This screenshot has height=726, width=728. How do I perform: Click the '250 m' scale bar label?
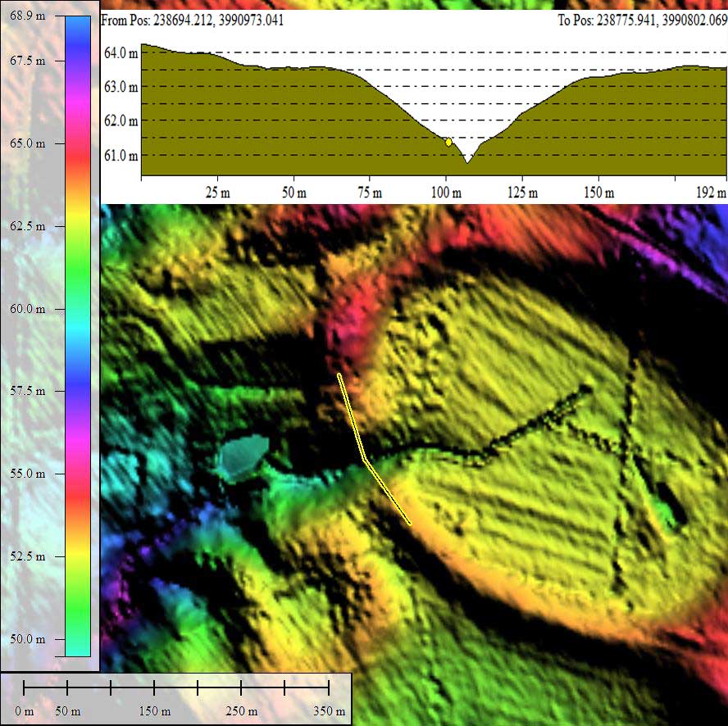pos(241,710)
